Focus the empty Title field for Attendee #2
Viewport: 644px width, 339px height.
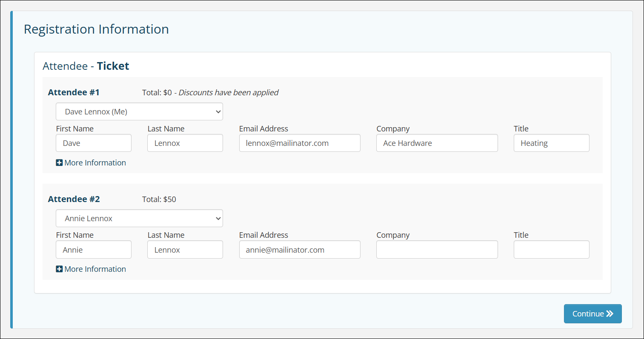point(551,250)
